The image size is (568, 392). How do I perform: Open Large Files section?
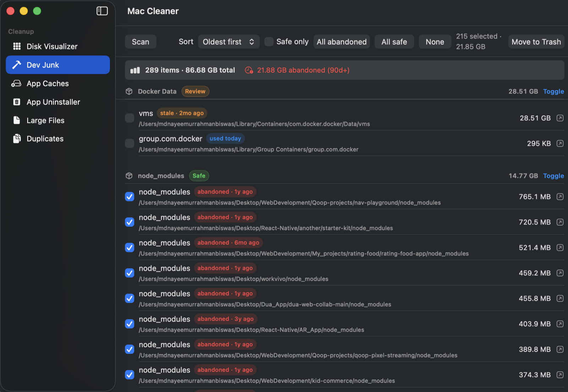pyautogui.click(x=58, y=120)
